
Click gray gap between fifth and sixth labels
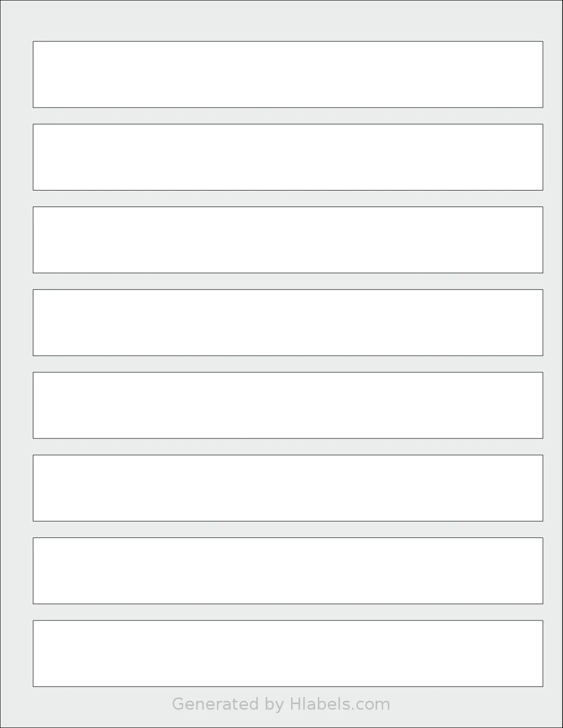click(x=288, y=447)
